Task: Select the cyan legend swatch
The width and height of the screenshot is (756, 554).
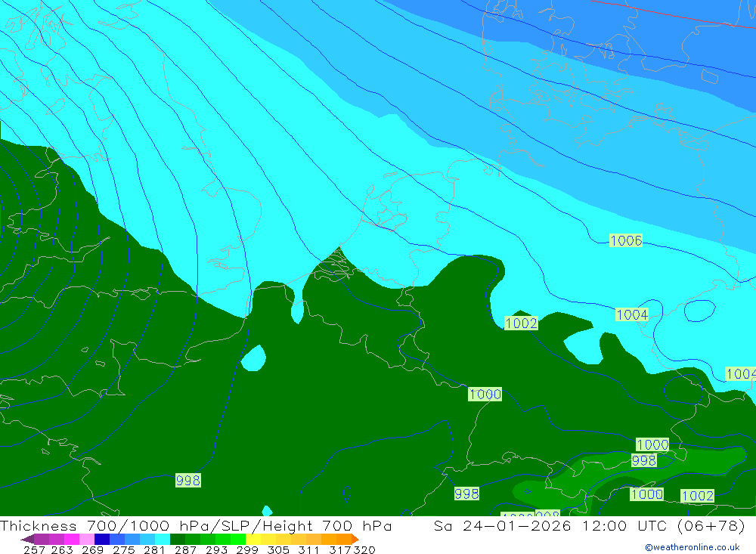Action: pyautogui.click(x=163, y=539)
